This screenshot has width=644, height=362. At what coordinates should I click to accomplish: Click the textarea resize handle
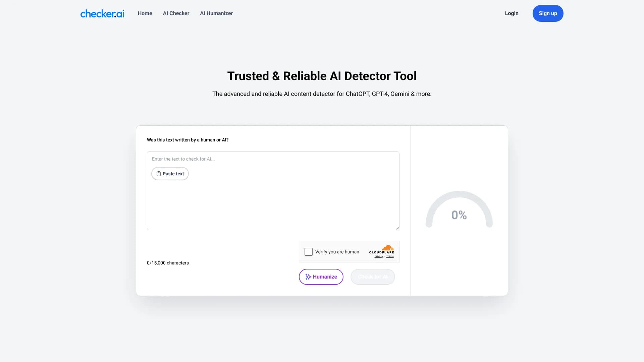pyautogui.click(x=397, y=228)
